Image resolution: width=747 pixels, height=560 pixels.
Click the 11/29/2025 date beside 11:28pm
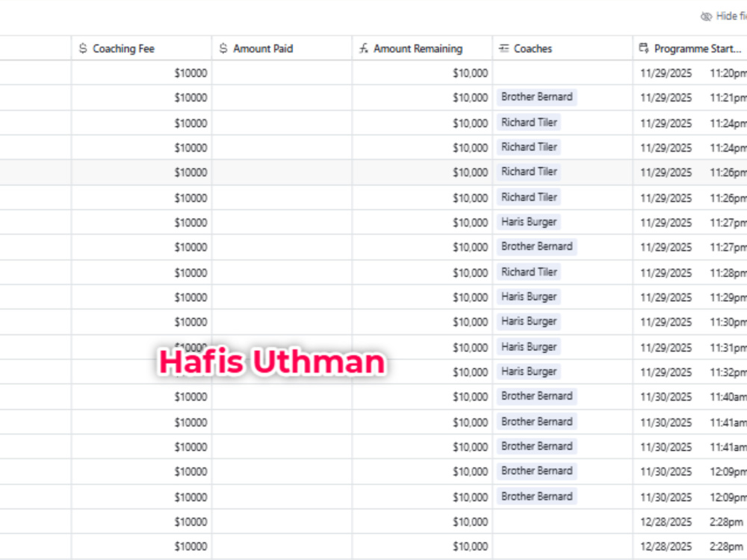tap(666, 273)
